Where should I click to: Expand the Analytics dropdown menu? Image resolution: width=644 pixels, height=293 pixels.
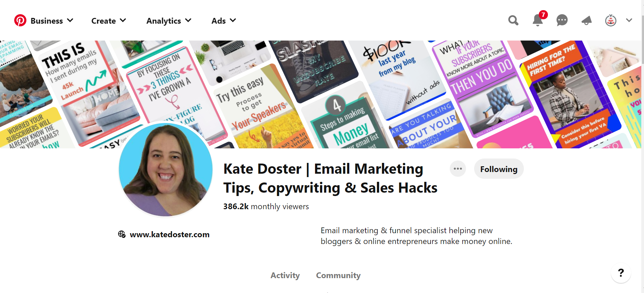tap(169, 21)
